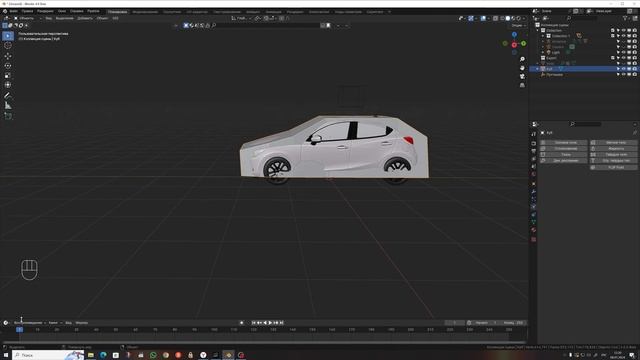640x360 pixels.
Task: Open the Tool properties tab icon
Action: (533, 134)
